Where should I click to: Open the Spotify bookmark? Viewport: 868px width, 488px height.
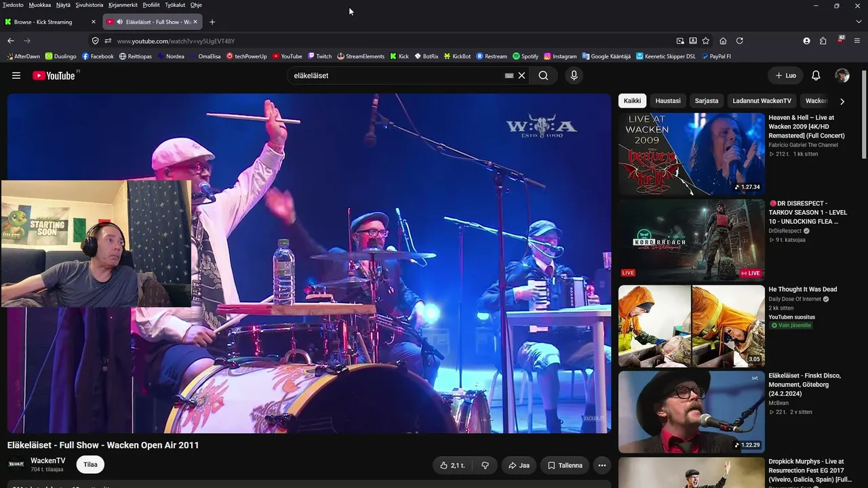(x=526, y=56)
